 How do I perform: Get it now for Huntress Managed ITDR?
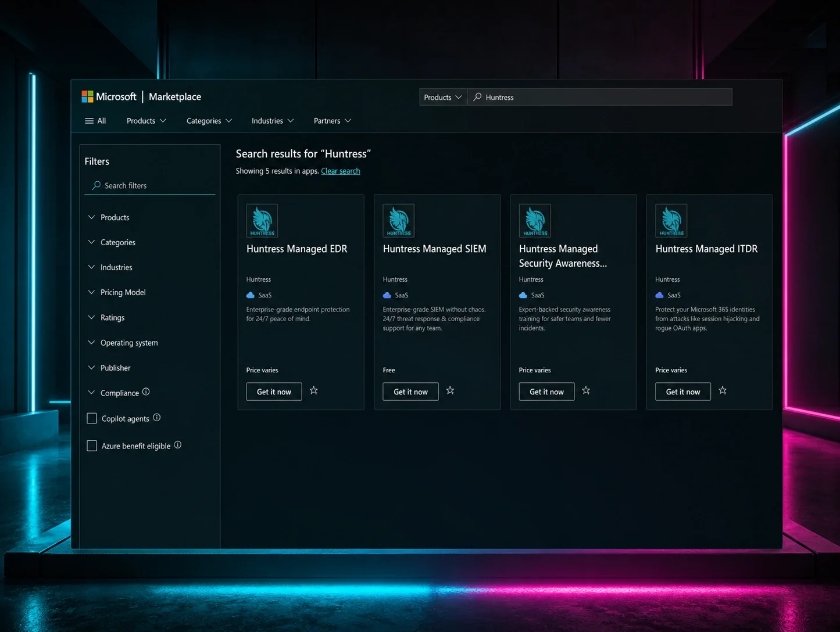coord(683,392)
